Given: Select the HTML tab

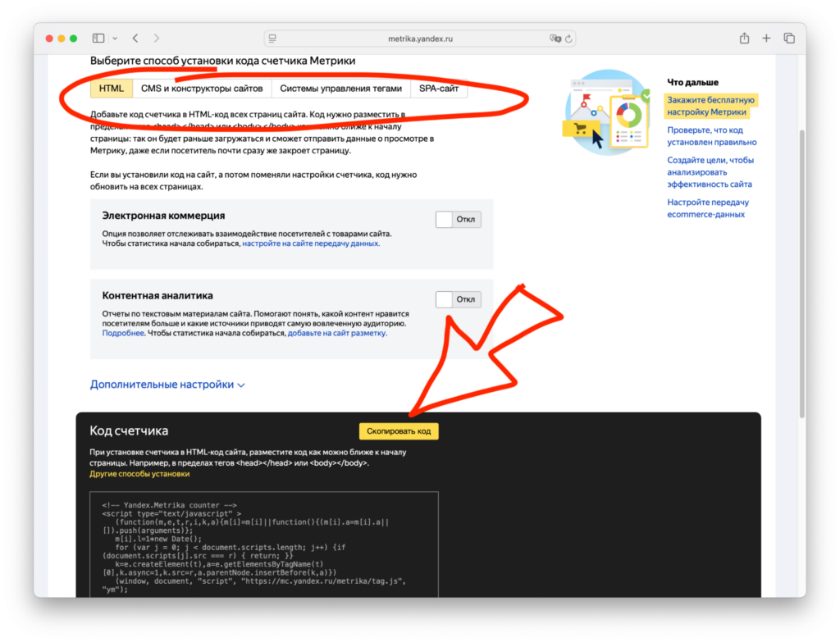Looking at the screenshot, I should [x=112, y=89].
